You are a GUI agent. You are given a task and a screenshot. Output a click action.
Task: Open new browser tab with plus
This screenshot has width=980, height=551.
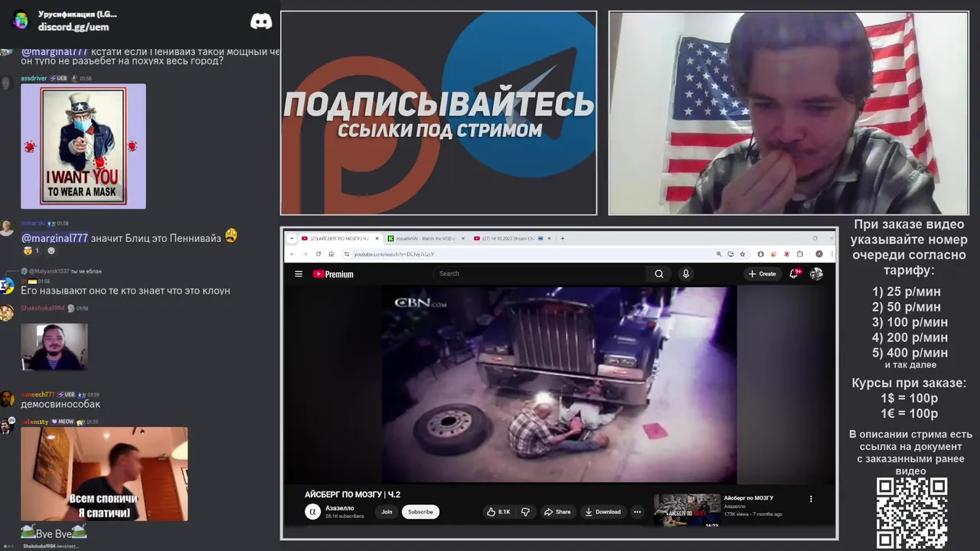[563, 238]
